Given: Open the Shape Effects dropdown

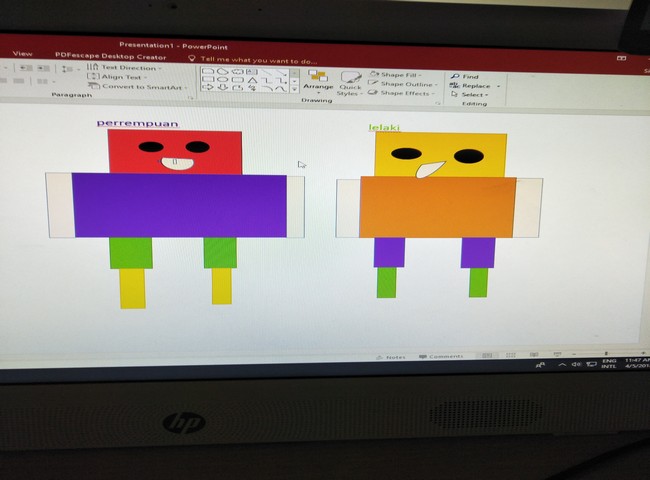Looking at the screenshot, I should (x=402, y=93).
